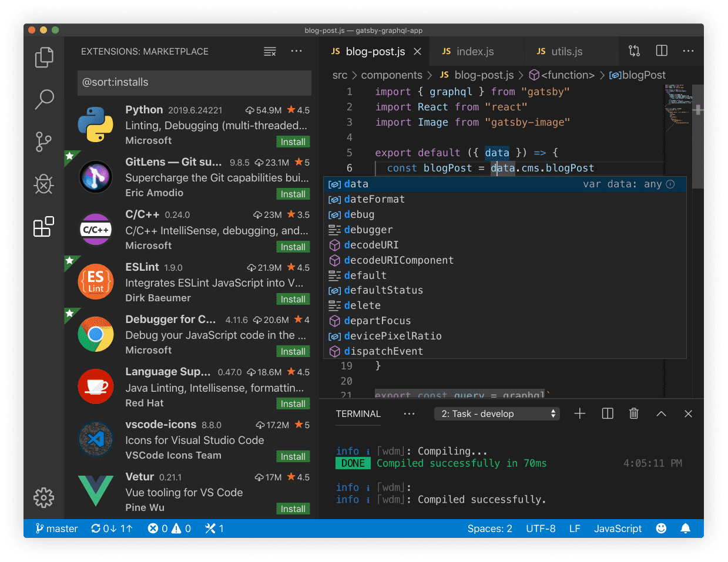Change indentation via 'Spaces: 2'
Screen dimensions: 728x562
tap(489, 529)
